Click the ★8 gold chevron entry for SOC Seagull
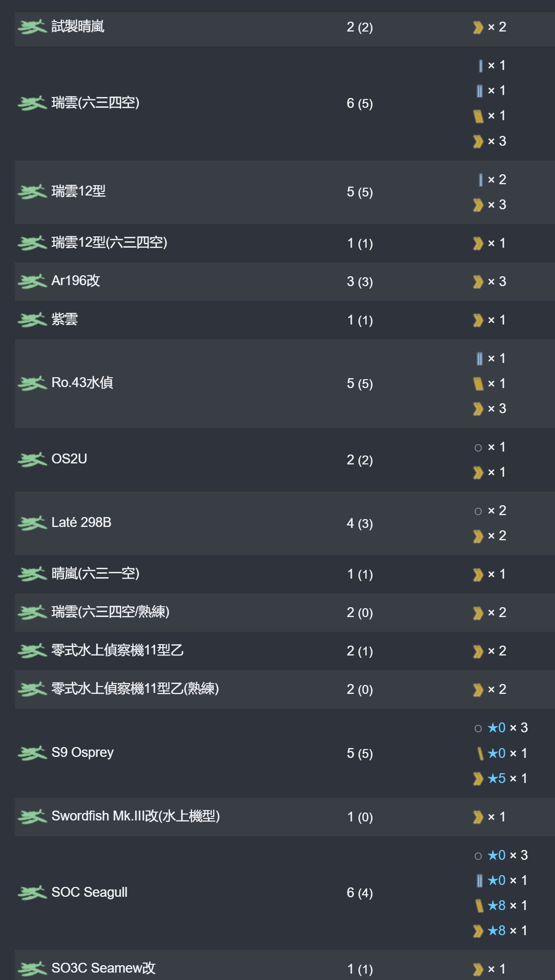 pyautogui.click(x=500, y=931)
